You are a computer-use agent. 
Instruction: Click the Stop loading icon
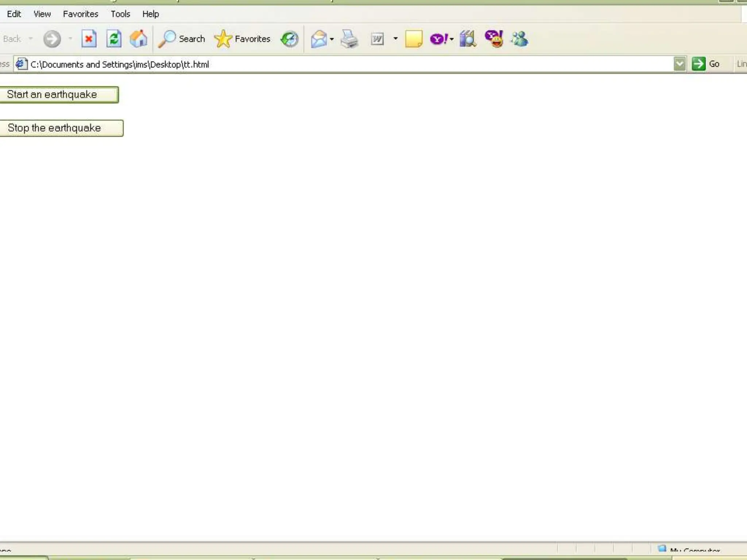[x=89, y=39]
